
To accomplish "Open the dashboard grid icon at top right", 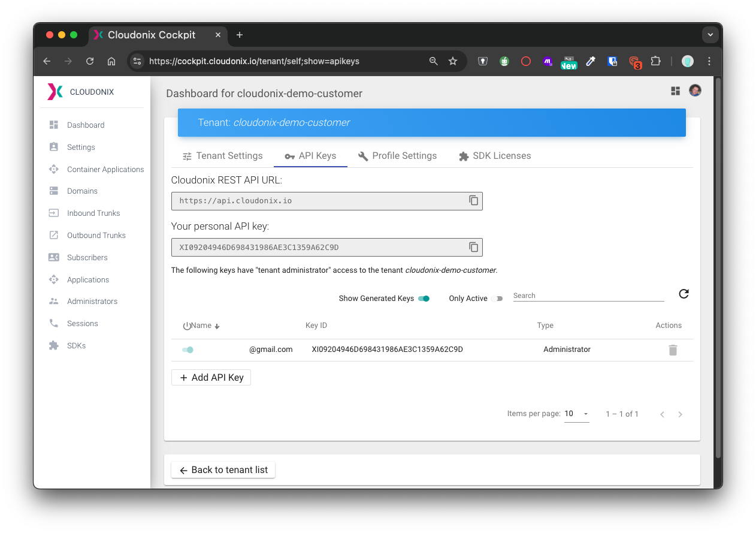I will [x=675, y=91].
